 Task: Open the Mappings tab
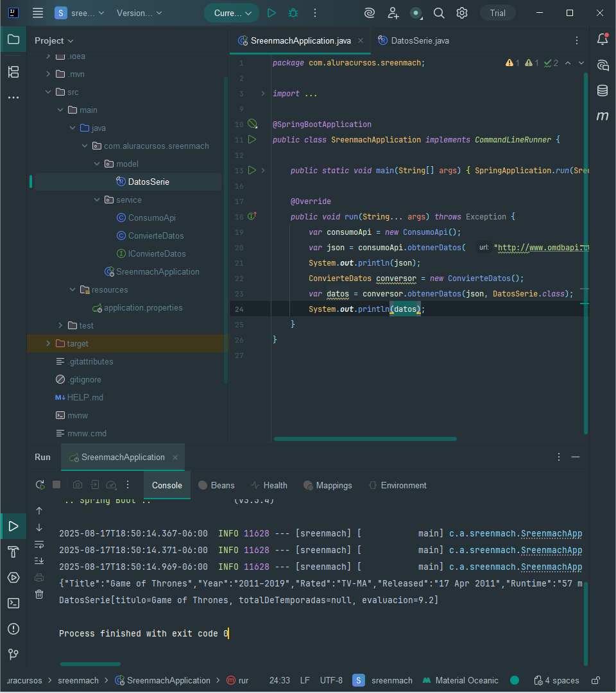click(x=328, y=485)
